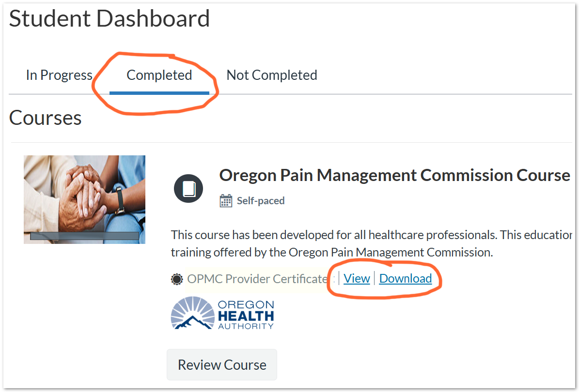Click the mountain emblem in the OHA logo
The height and width of the screenshot is (392, 579).
[193, 315]
